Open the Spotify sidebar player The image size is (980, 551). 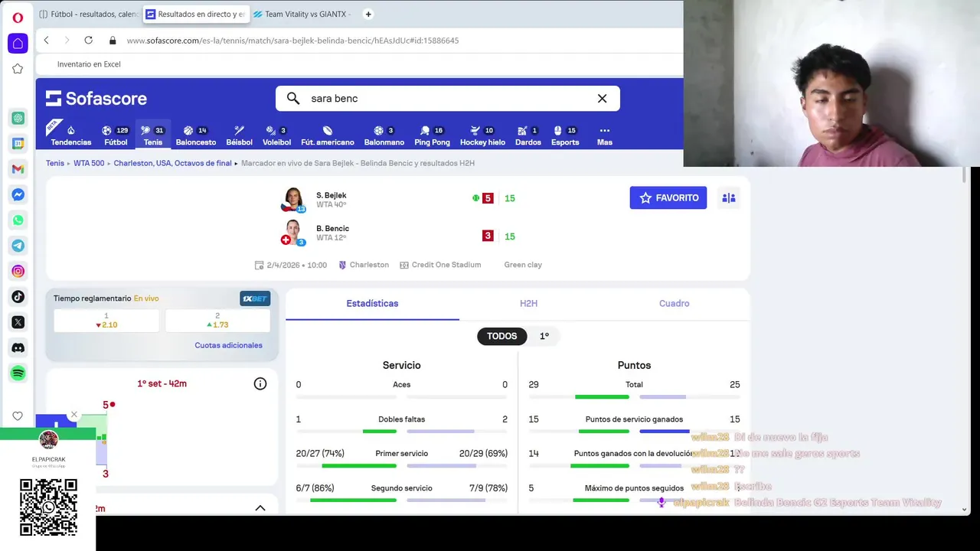tap(18, 373)
